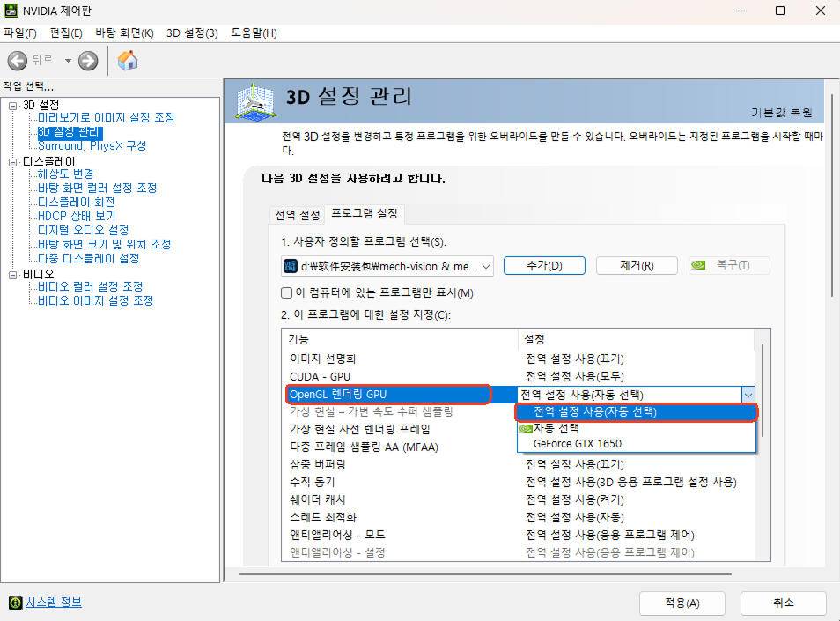Open back history dropdown arrow beside 뒤로
Viewport: 840px width, 621px height.
[68, 61]
